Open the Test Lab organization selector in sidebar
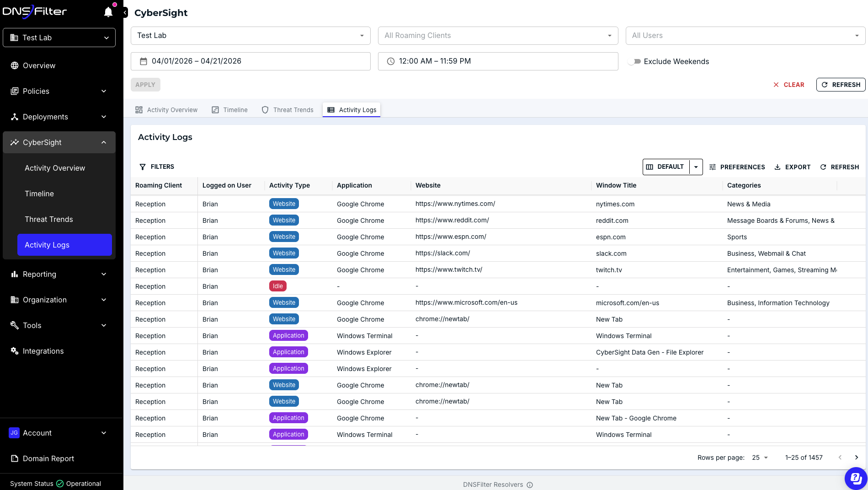The image size is (868, 490). [59, 38]
